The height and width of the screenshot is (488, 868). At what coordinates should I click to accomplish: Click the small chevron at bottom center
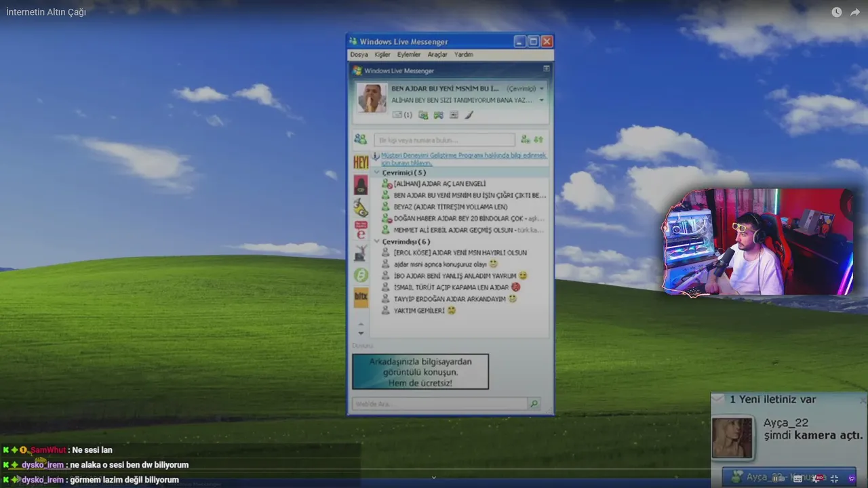pos(434,478)
